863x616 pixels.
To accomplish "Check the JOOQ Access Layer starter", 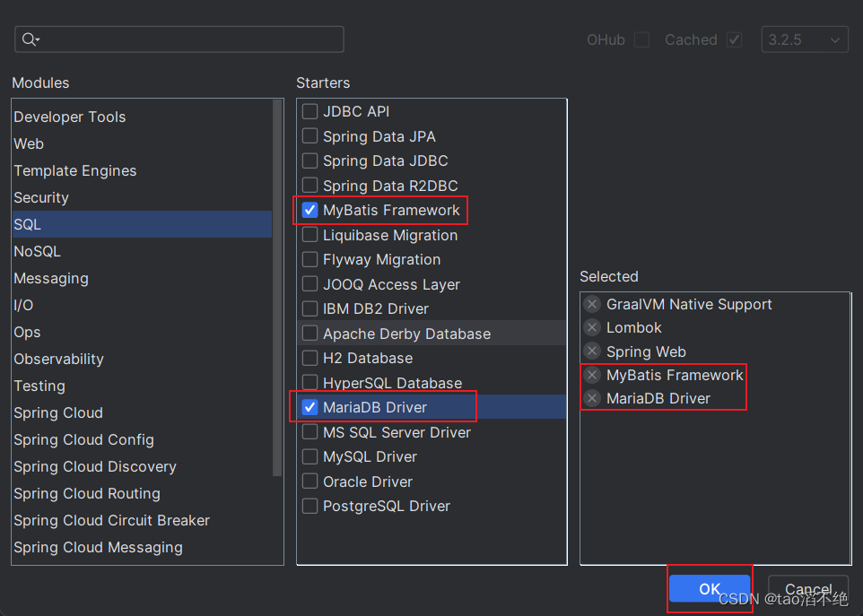I will (309, 284).
